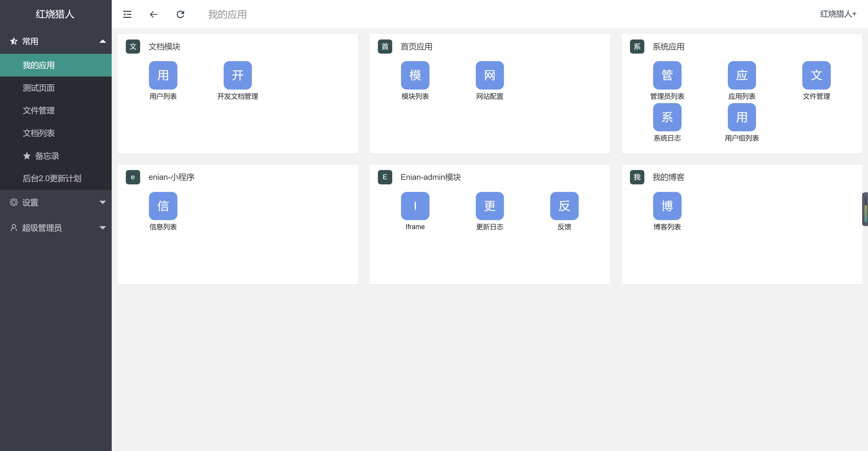Click the refresh page icon
The image size is (868, 451).
[180, 15]
